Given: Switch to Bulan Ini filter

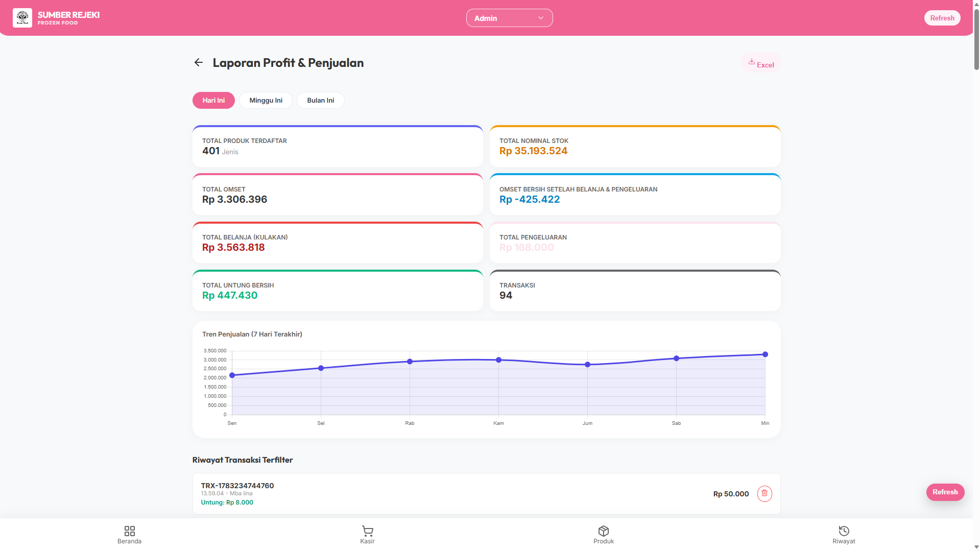Looking at the screenshot, I should point(321,100).
